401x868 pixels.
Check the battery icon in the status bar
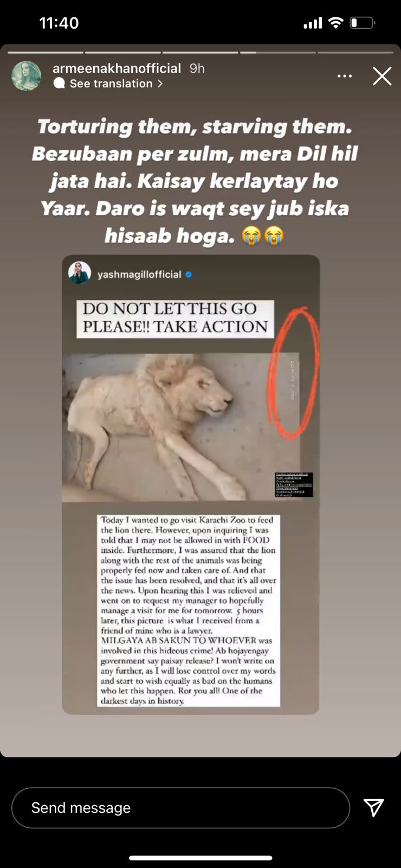363,23
